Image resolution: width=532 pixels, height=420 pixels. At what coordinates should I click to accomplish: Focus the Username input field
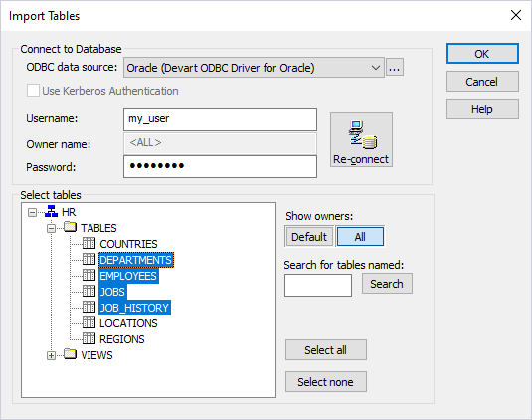(x=220, y=119)
